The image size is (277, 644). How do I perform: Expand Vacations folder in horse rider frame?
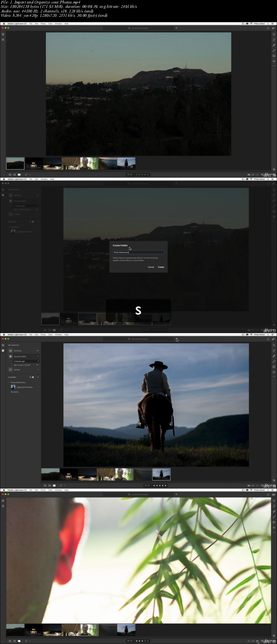9,392
